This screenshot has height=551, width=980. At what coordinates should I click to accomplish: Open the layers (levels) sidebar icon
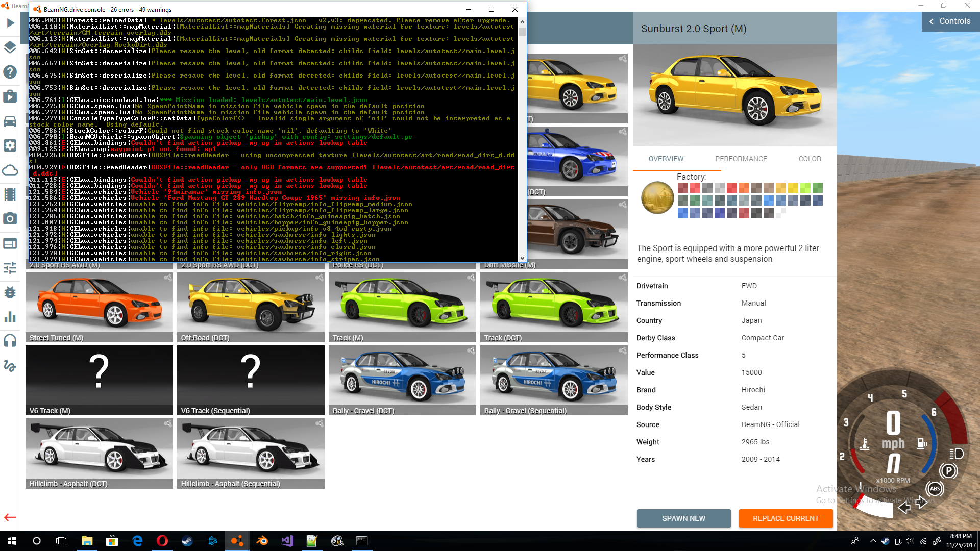tap(10, 47)
